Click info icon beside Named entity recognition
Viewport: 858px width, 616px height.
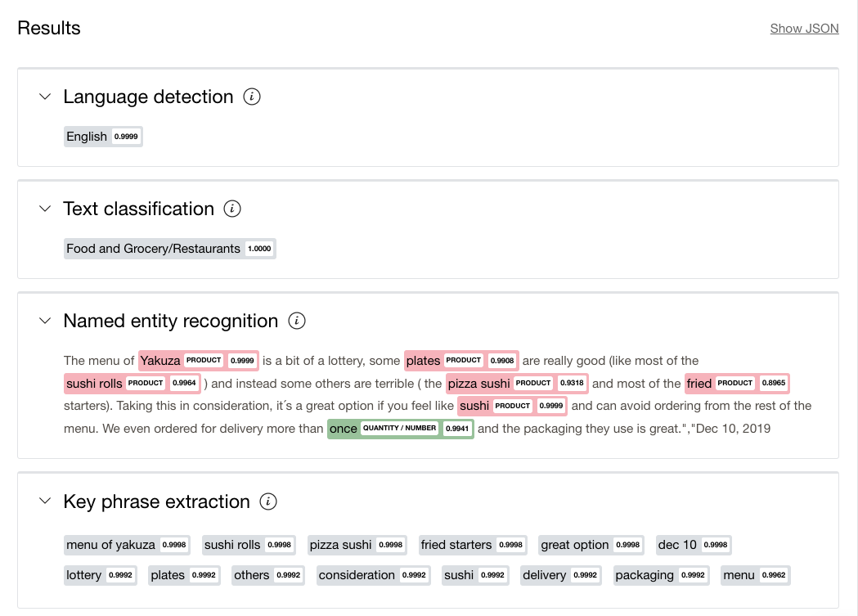pyautogui.click(x=297, y=321)
